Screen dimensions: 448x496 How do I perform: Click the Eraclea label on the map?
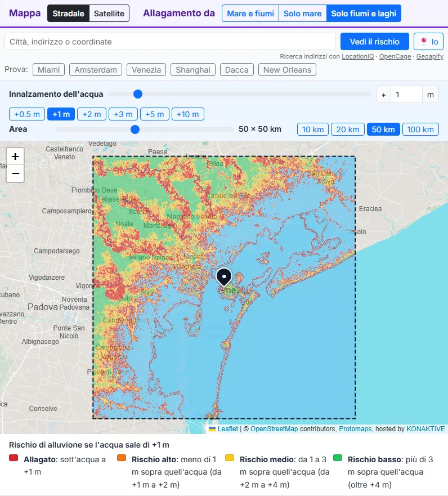(x=370, y=209)
